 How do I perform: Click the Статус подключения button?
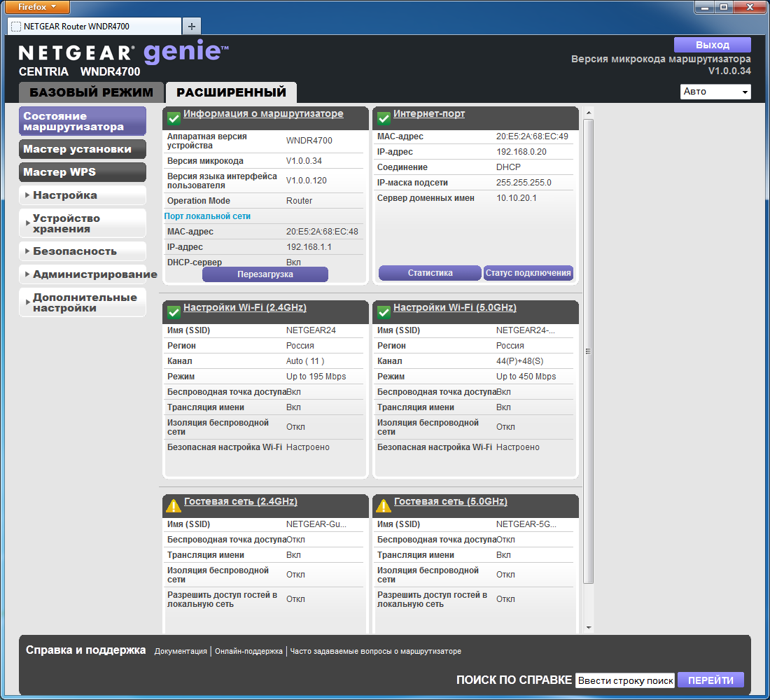tap(528, 272)
